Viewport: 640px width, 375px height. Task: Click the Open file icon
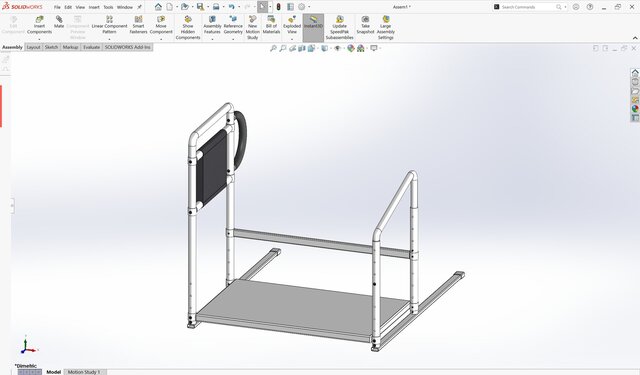click(x=184, y=7)
